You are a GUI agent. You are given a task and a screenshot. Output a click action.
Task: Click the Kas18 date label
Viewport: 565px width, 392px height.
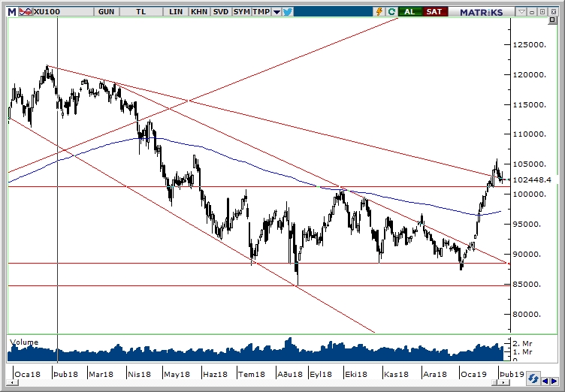[396, 374]
